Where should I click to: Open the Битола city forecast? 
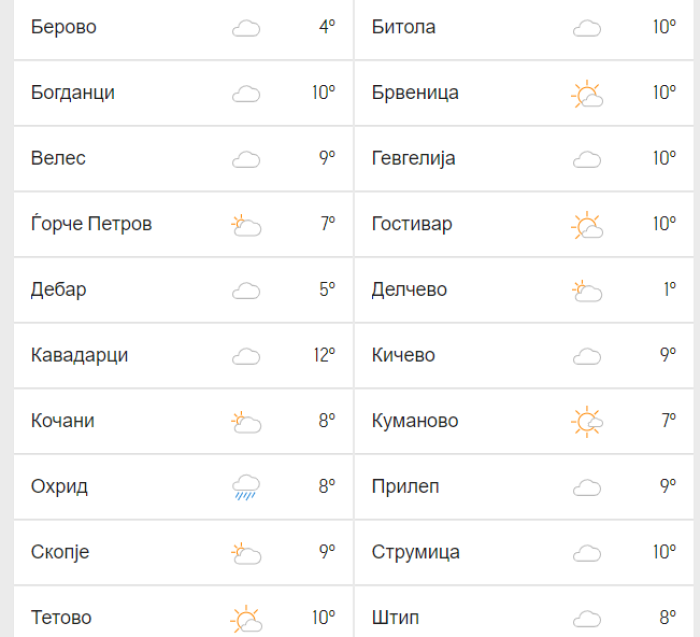coord(524,27)
